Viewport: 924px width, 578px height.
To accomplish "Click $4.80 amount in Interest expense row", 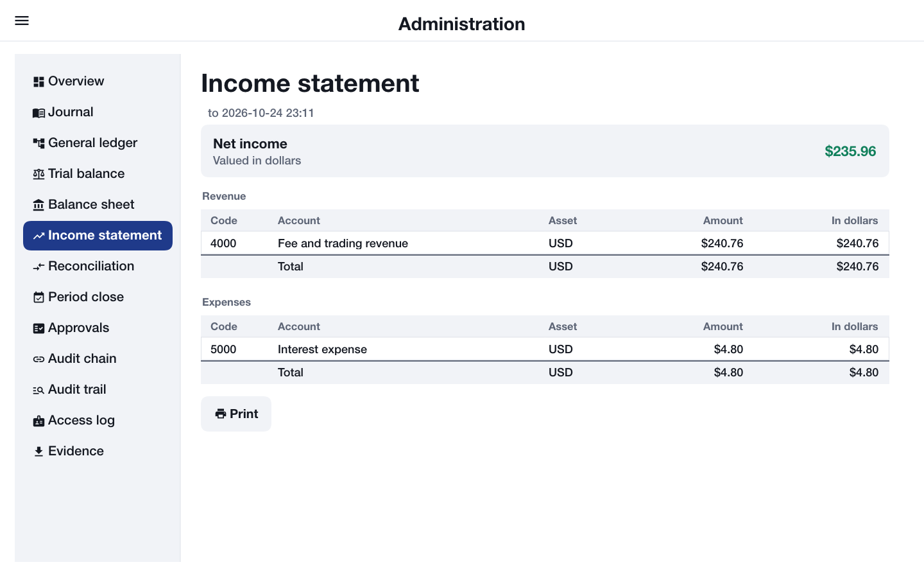I will 728,349.
